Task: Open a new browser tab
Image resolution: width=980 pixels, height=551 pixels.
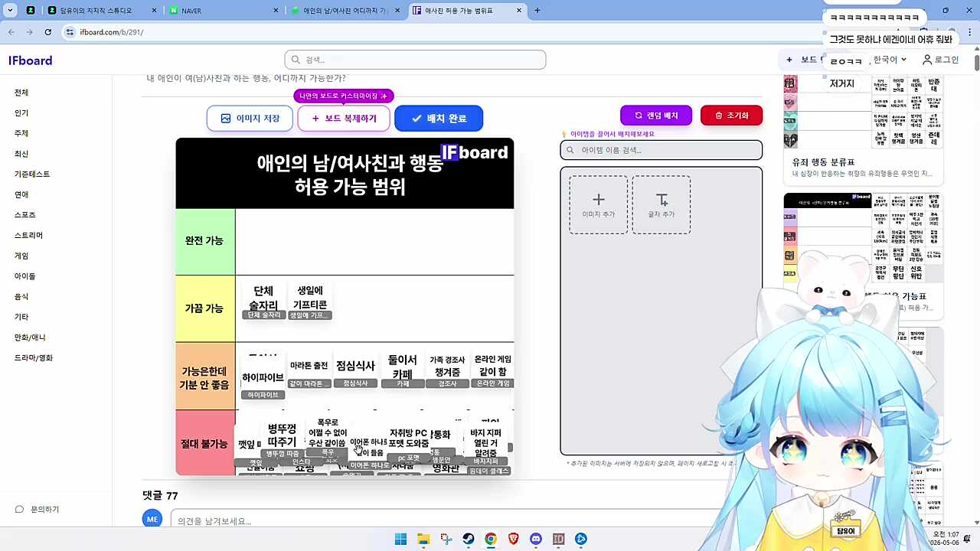Action: pos(537,11)
